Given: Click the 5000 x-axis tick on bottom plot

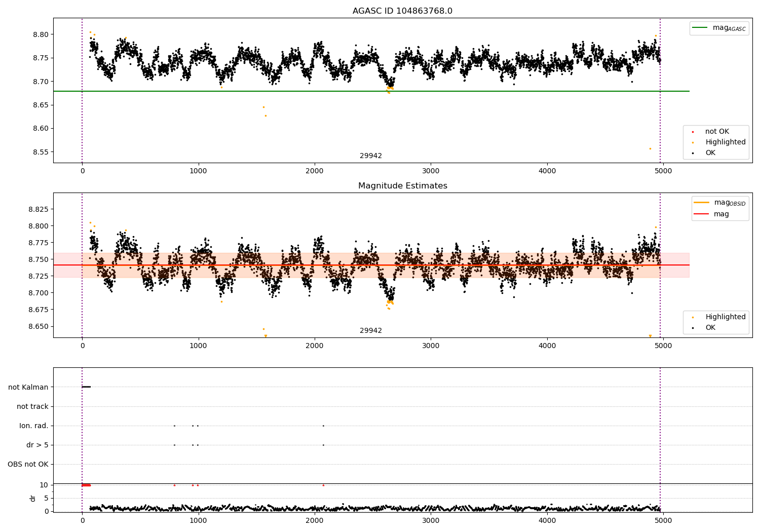Looking at the screenshot, I should click(664, 520).
